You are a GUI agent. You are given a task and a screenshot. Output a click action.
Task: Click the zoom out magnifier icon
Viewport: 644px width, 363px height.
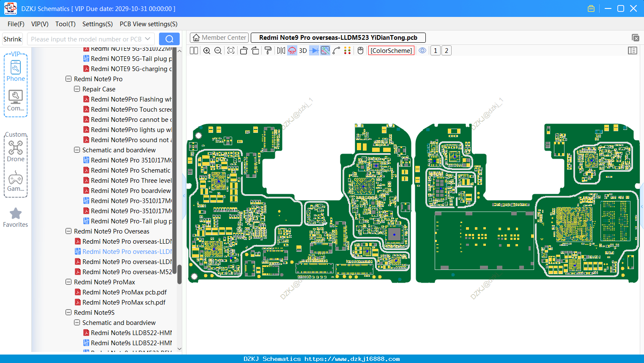[x=218, y=51]
